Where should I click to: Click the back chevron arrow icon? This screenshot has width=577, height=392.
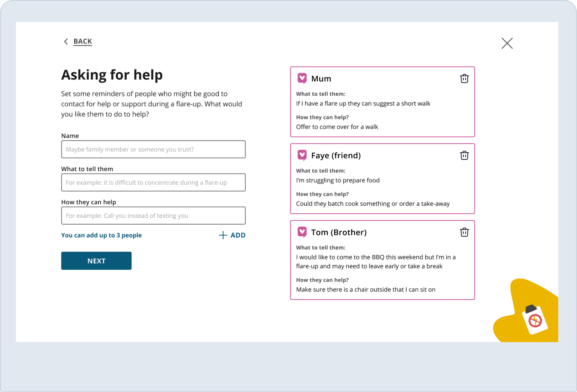[x=66, y=41]
